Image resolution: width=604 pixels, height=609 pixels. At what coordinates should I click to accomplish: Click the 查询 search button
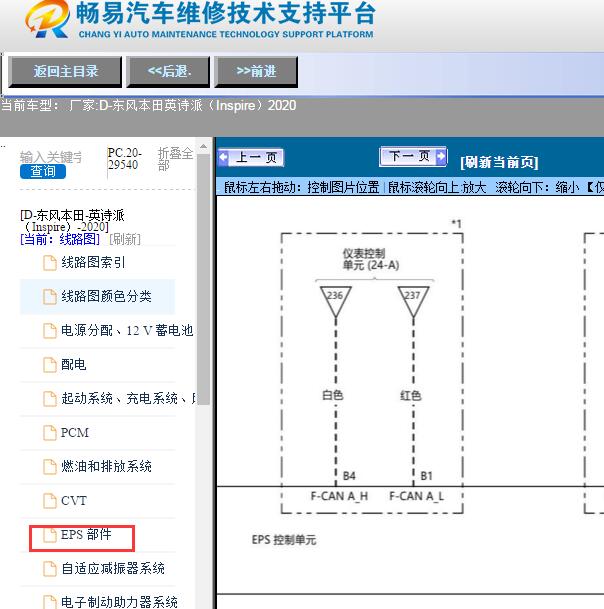click(43, 171)
